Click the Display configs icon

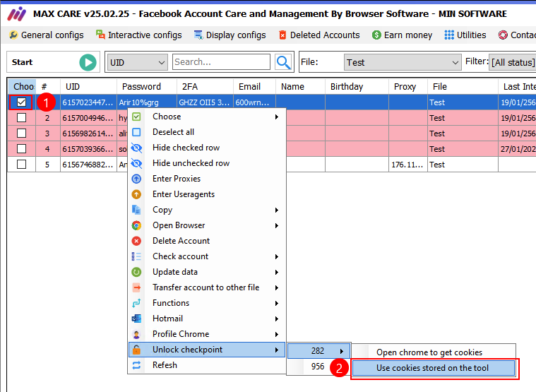coord(198,35)
